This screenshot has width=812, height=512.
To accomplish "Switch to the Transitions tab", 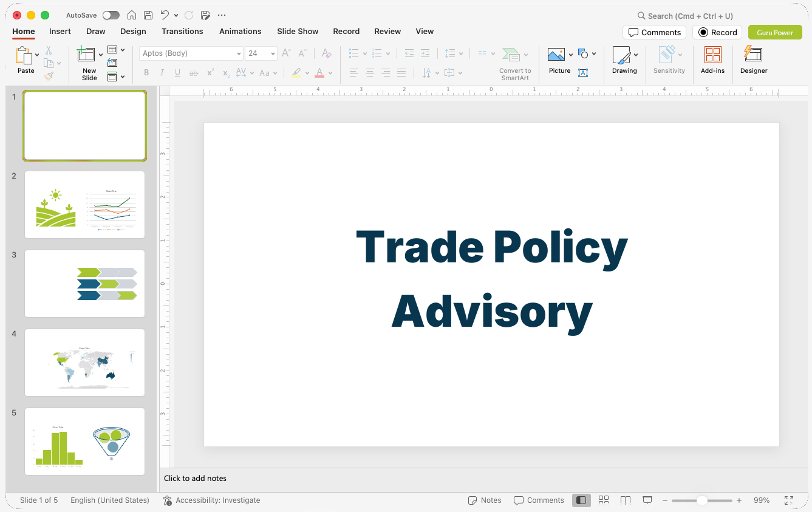I will (x=182, y=31).
